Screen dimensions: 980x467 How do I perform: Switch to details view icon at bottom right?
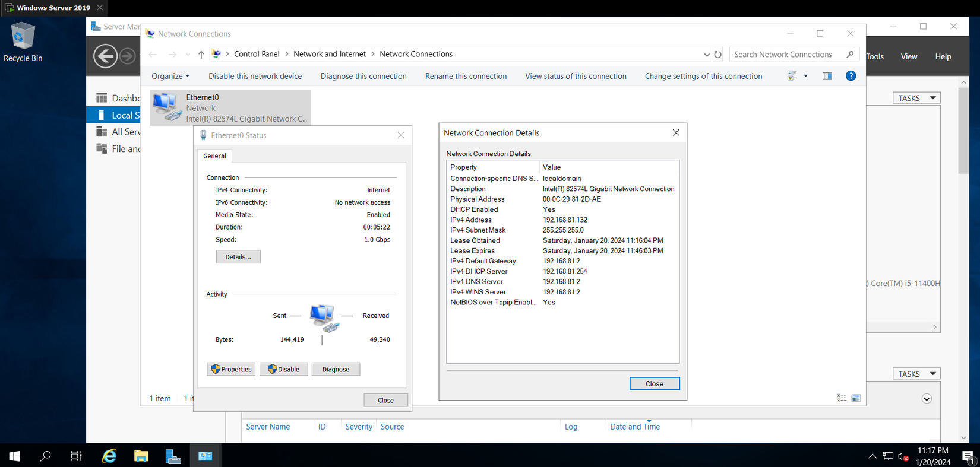pyautogui.click(x=842, y=398)
